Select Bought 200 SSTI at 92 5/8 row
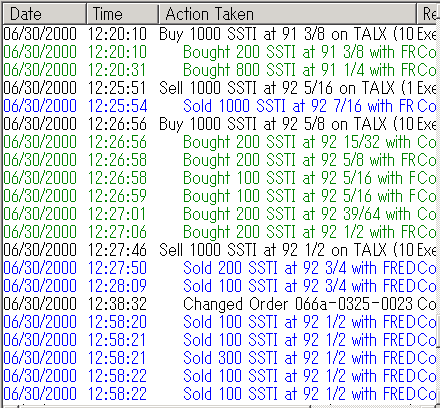This screenshot has height=408, width=440. [x=219, y=160]
